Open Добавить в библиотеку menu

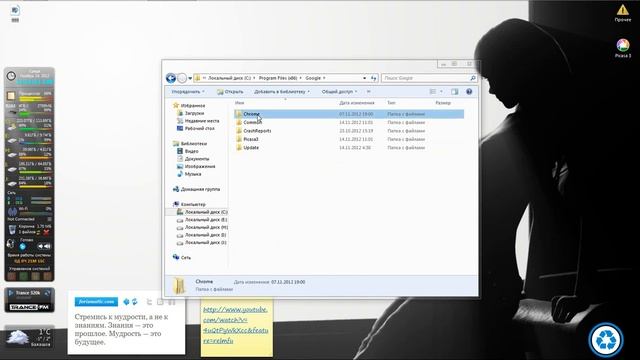(x=282, y=92)
